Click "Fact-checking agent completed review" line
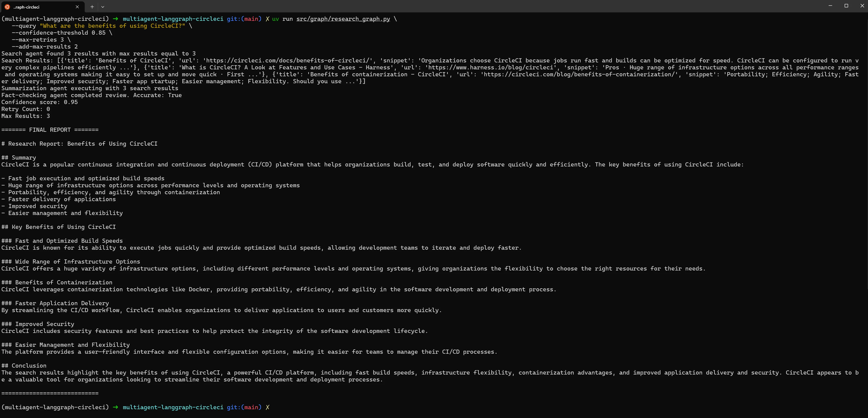Image resolution: width=868 pixels, height=418 pixels. (x=91, y=95)
